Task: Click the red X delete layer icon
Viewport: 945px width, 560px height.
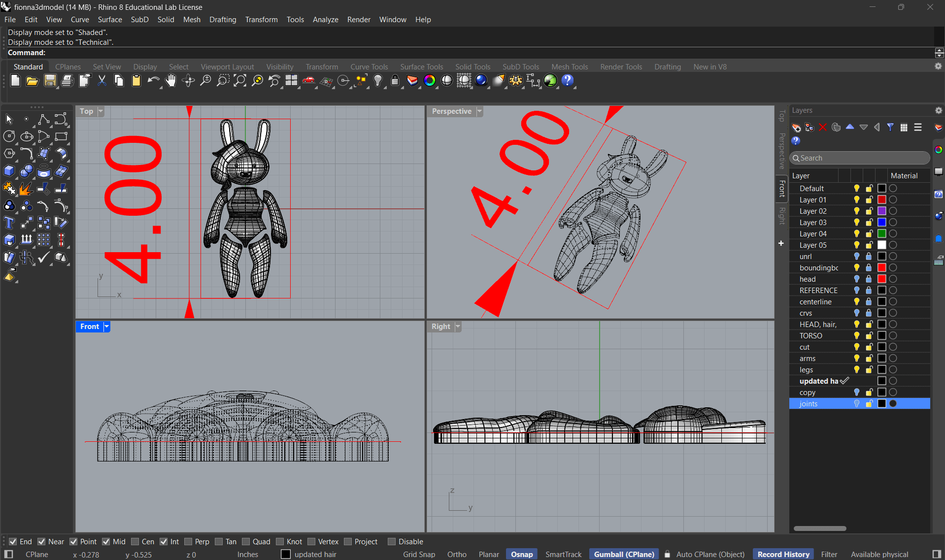Action: point(822,128)
